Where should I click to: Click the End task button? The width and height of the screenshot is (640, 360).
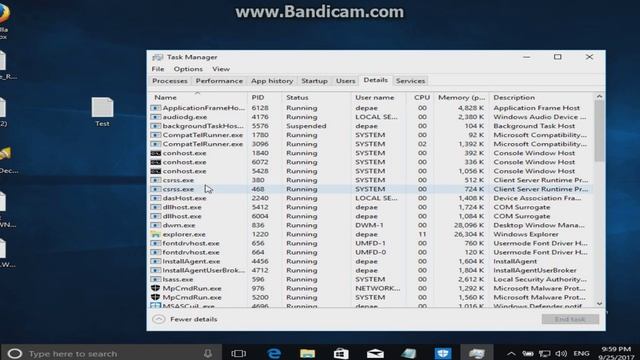pyautogui.click(x=570, y=319)
